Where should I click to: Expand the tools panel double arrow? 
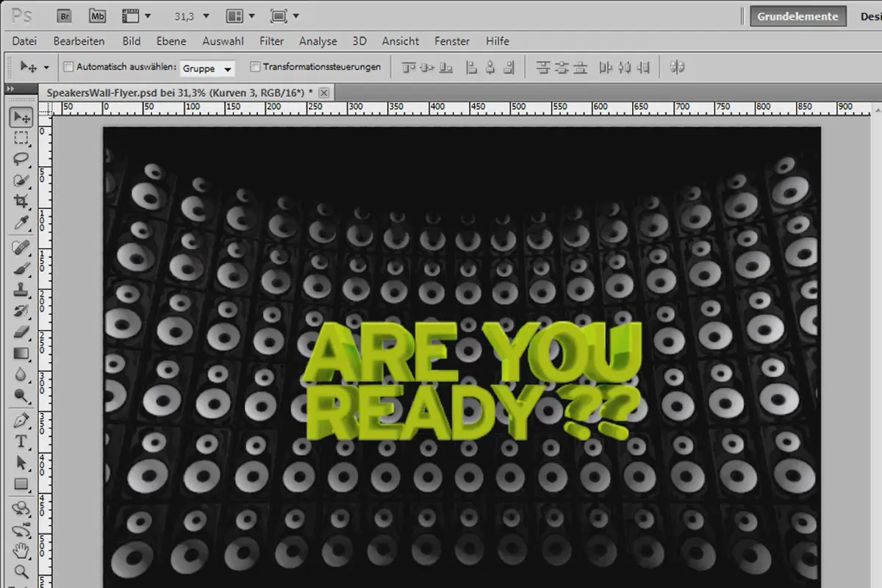click(x=10, y=88)
